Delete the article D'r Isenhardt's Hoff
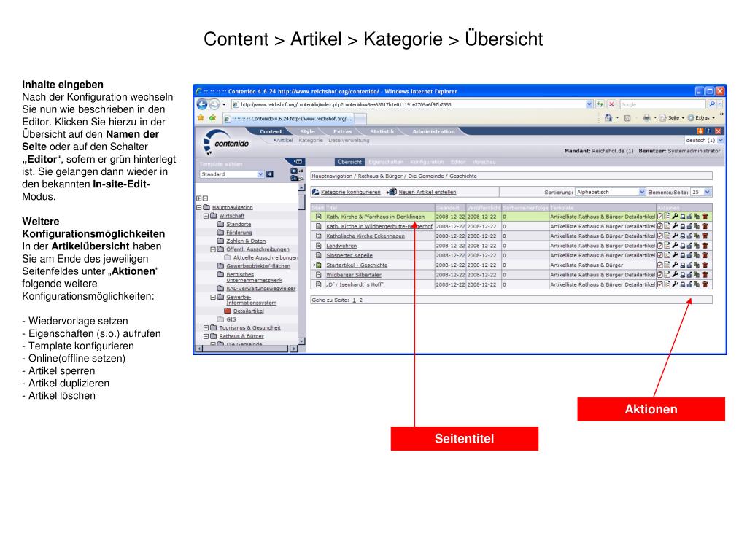 tap(705, 284)
